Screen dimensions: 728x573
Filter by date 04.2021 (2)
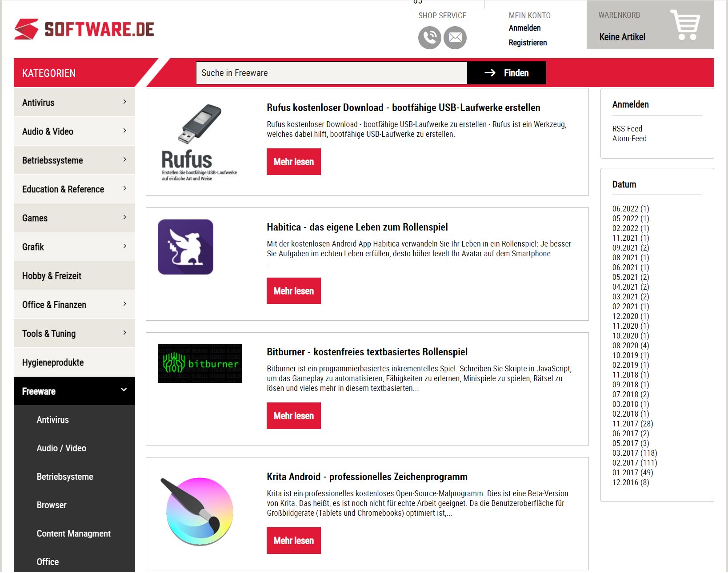pos(631,287)
